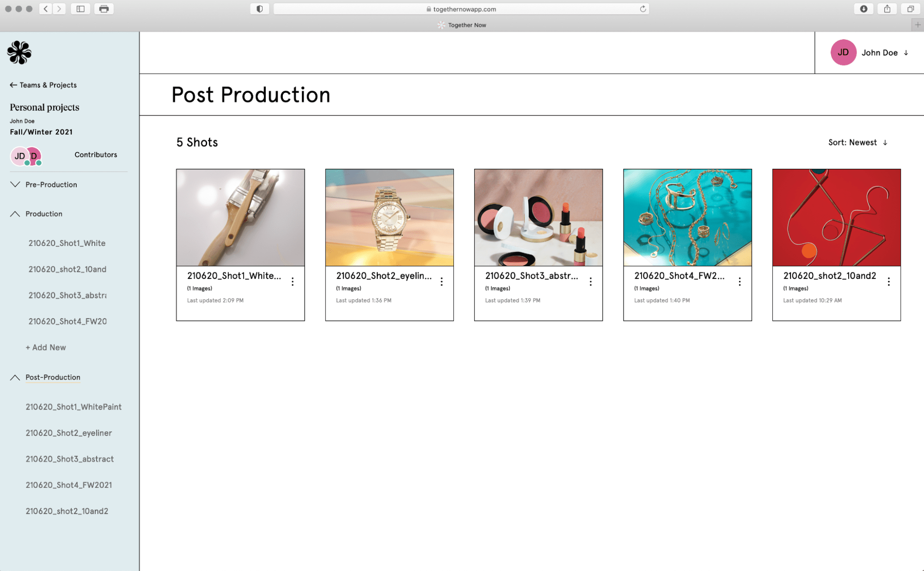Expand the Pre-Production section

pyautogui.click(x=15, y=184)
